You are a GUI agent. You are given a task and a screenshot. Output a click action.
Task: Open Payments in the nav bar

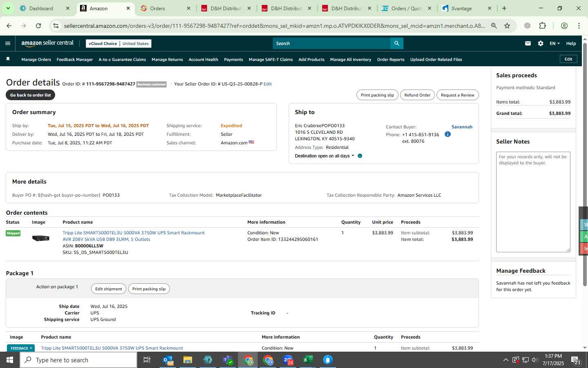click(x=234, y=59)
